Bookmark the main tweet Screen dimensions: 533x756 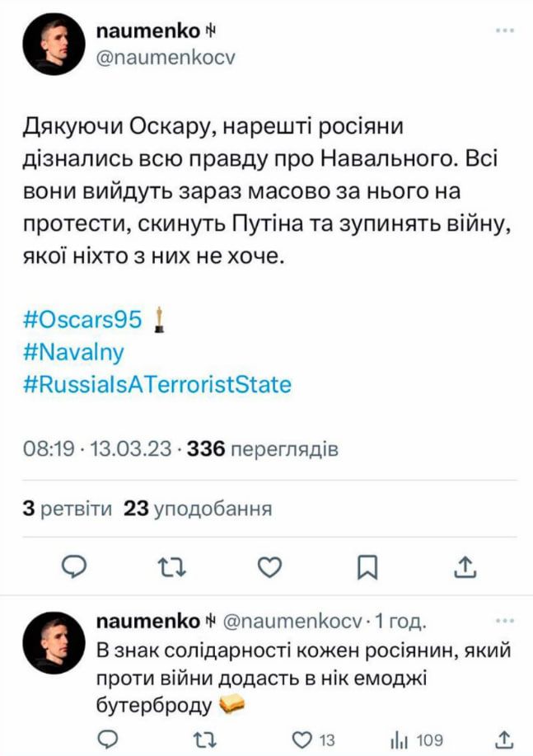coord(367,566)
